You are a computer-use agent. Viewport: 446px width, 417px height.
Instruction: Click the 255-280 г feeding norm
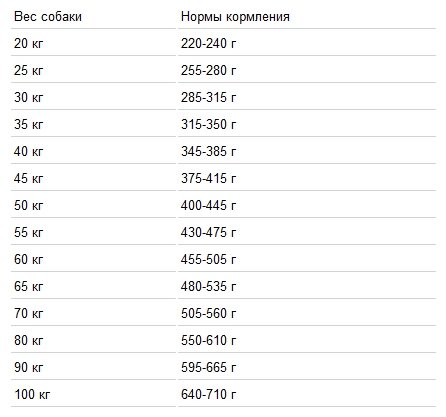point(208,70)
